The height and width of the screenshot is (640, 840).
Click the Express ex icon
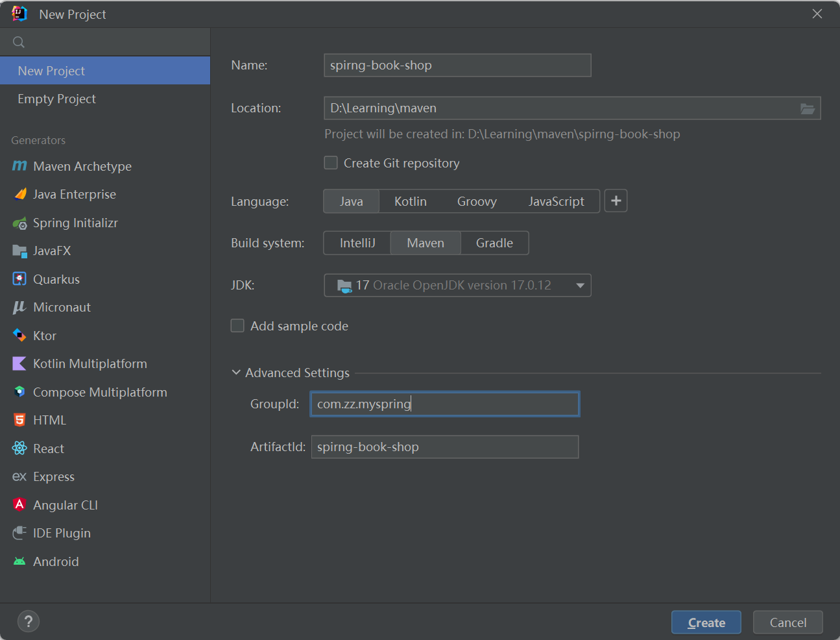[19, 476]
